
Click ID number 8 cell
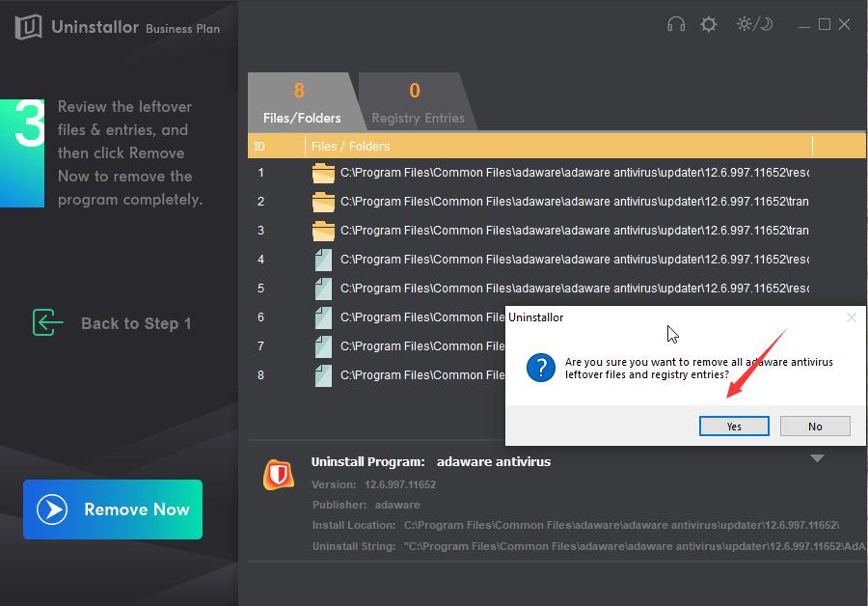(x=260, y=375)
